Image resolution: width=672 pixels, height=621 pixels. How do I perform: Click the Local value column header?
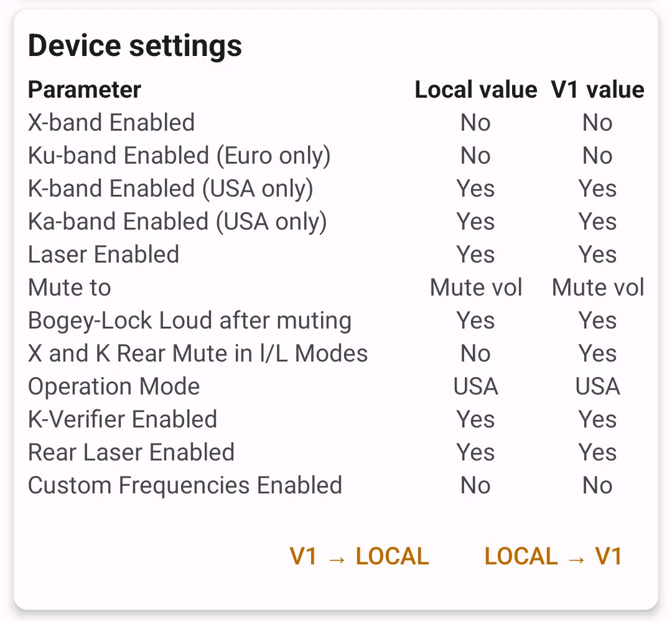[x=475, y=90]
